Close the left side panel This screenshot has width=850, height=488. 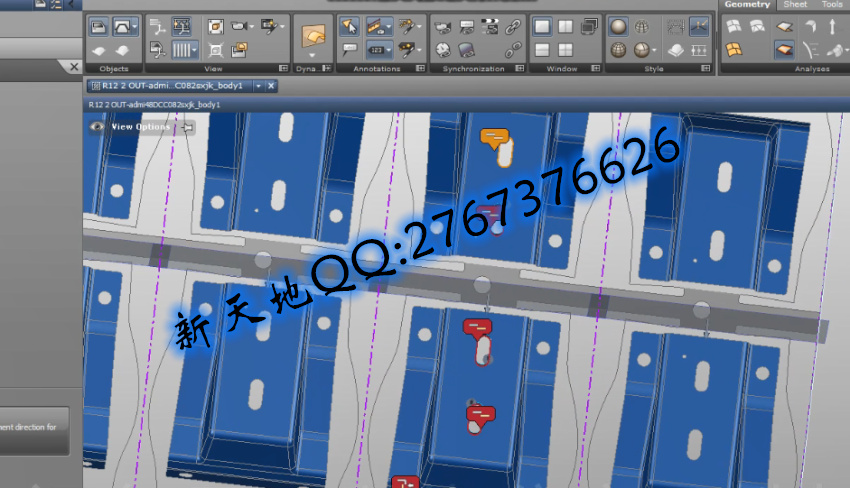pyautogui.click(x=73, y=67)
